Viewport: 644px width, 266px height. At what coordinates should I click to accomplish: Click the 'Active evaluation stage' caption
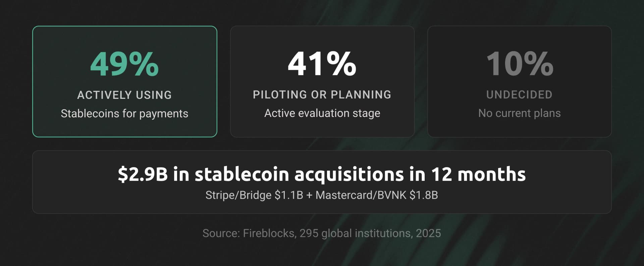coord(322,113)
